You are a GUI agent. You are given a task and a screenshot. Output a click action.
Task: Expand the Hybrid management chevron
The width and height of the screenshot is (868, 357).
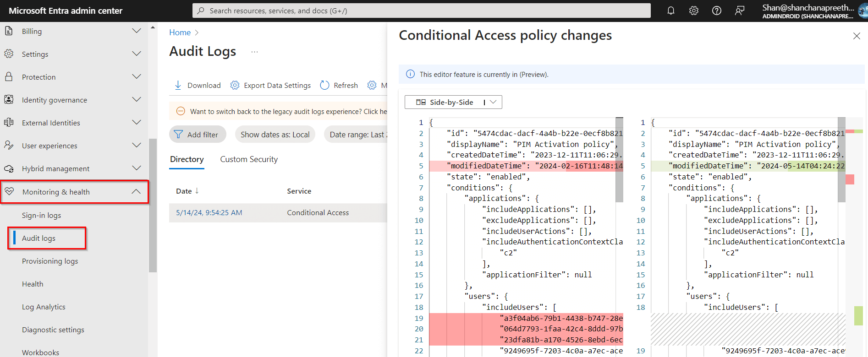tap(137, 168)
